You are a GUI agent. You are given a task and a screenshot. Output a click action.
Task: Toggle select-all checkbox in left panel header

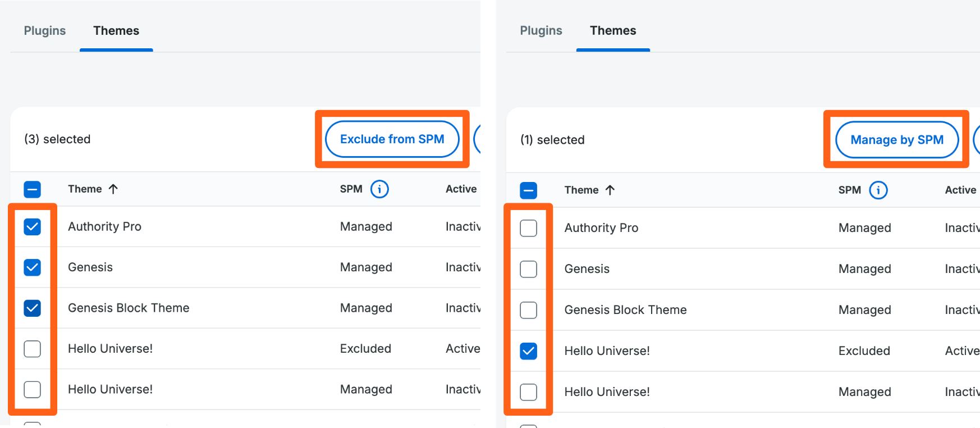(x=33, y=189)
